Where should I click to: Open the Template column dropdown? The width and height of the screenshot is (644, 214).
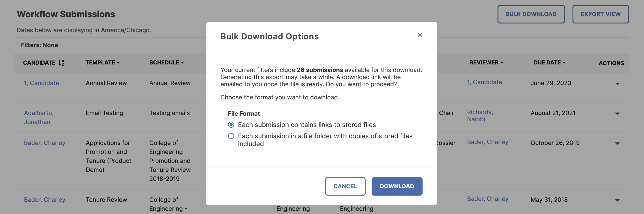119,63
